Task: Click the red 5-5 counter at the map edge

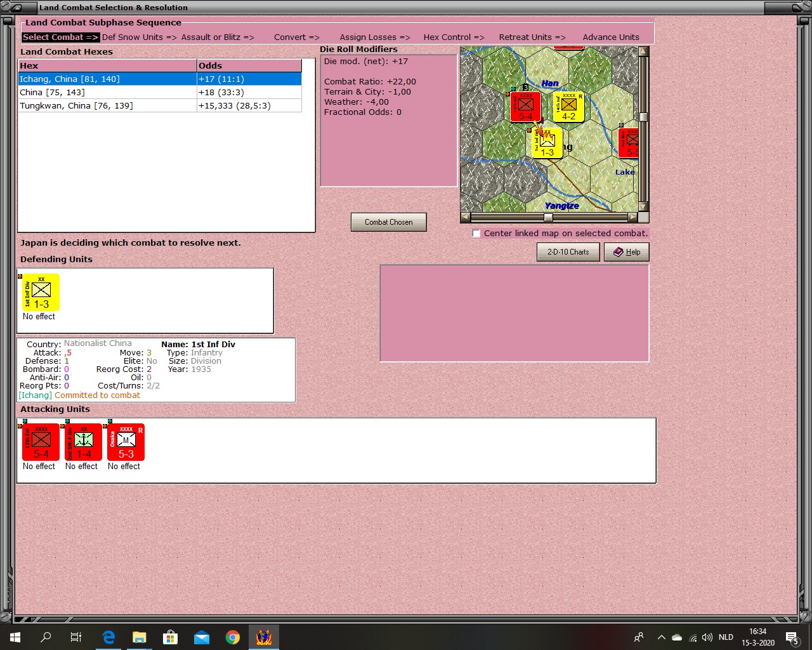Action: click(629, 143)
